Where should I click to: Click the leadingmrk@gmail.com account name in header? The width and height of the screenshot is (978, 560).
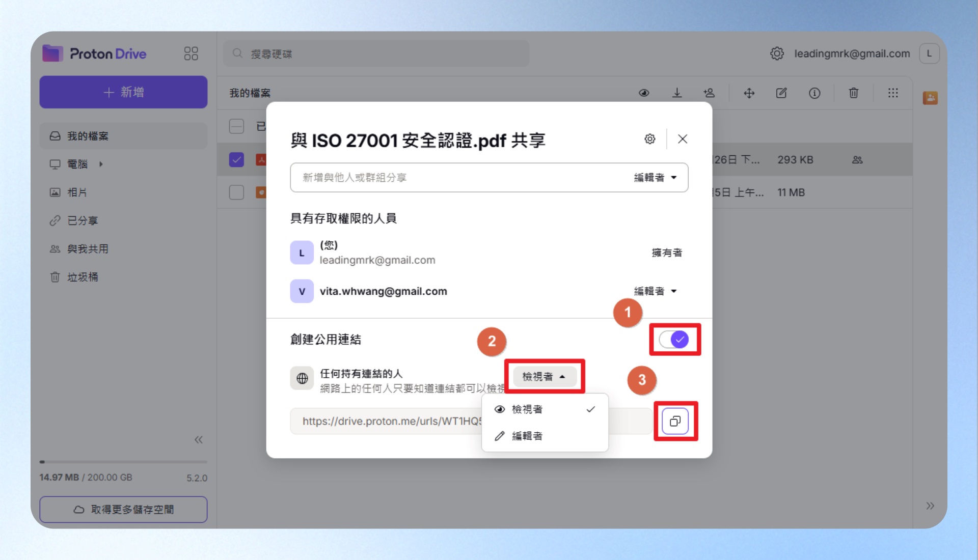(852, 53)
